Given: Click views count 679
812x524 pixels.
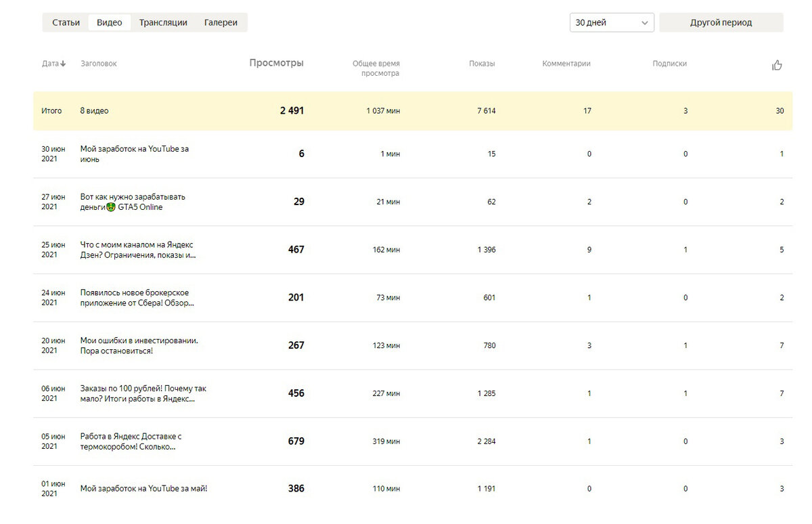Looking at the screenshot, I should point(296,441).
